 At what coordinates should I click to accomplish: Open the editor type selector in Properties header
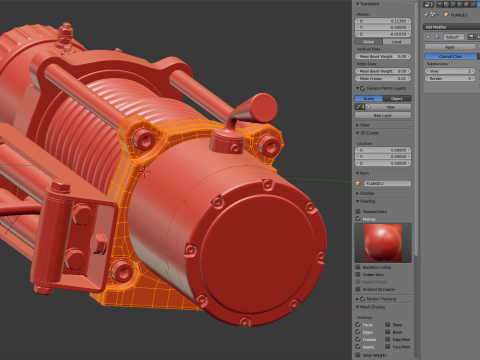pyautogui.click(x=429, y=4)
